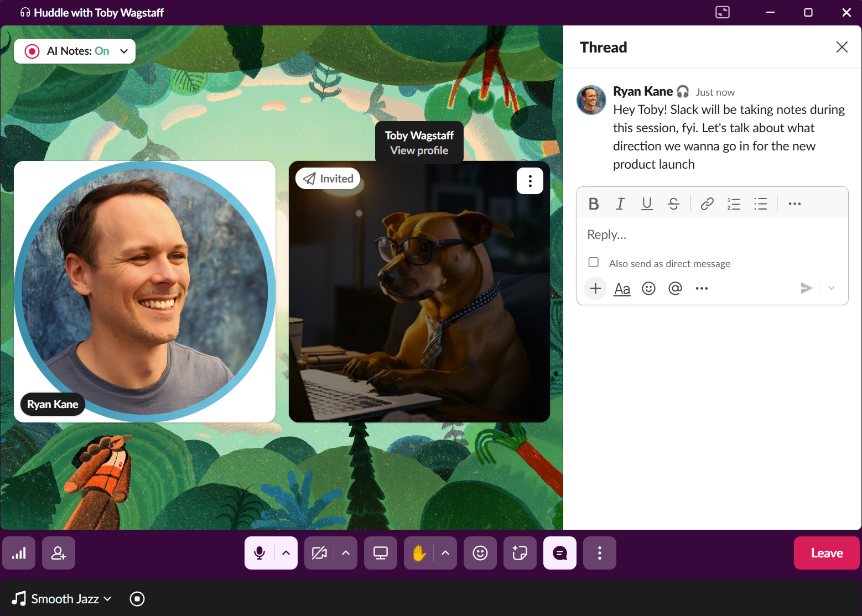Image resolution: width=862 pixels, height=616 pixels.
Task: Start a bulleted list
Action: coord(761,204)
